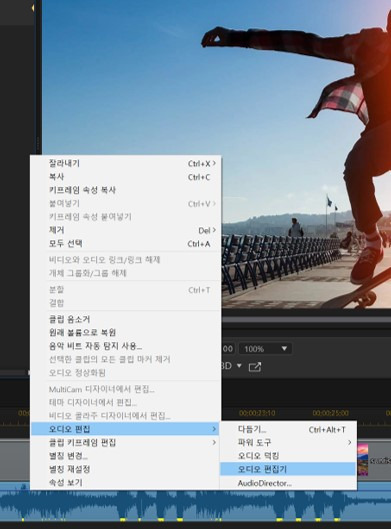Select 클립 음소거 to mute clip
The image size is (391, 529).
(x=125, y=319)
